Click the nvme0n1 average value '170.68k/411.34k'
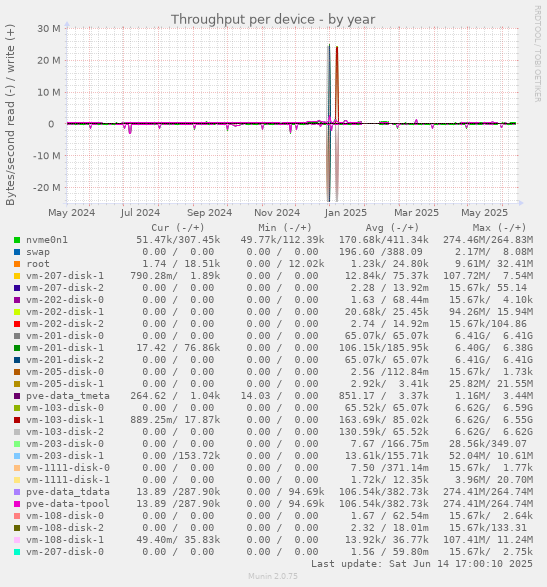Viewport: 547px width, 587px height. 384,240
